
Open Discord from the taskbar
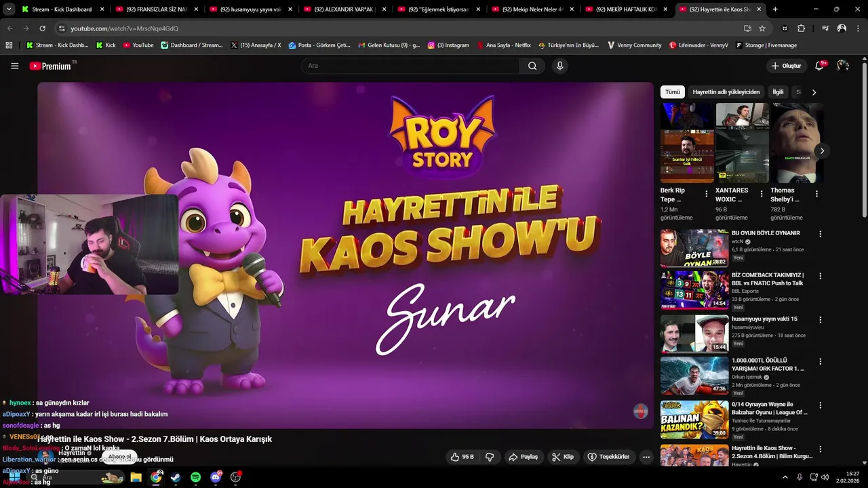[x=216, y=477]
